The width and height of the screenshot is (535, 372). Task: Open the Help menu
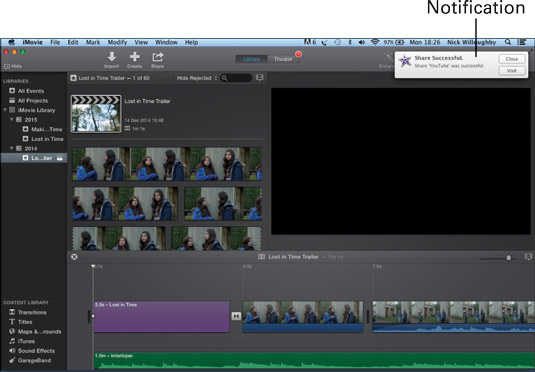click(x=191, y=42)
